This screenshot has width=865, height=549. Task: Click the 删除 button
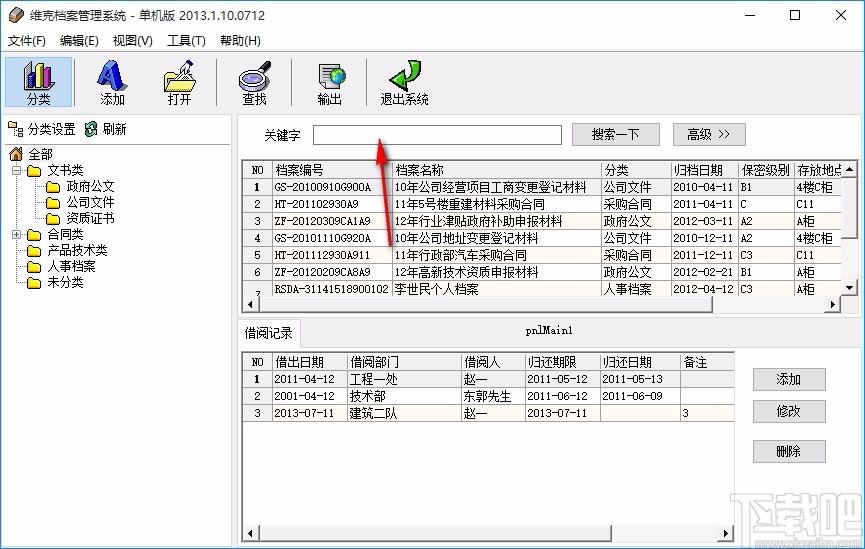point(789,451)
